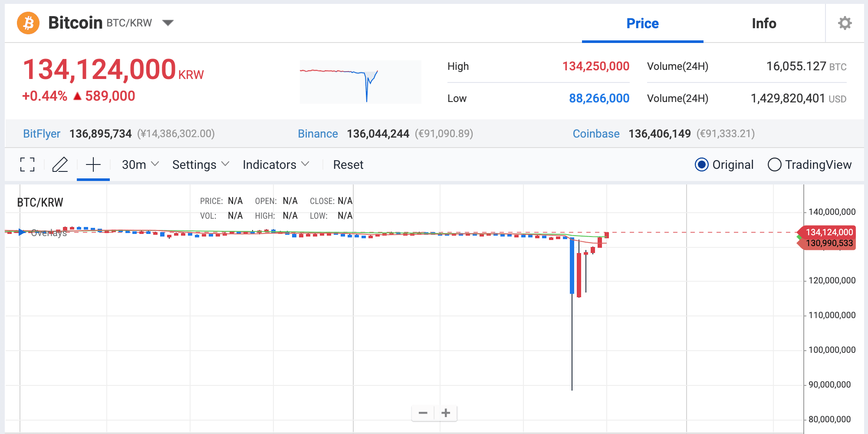Click the High value 134,250,000

tap(595, 66)
